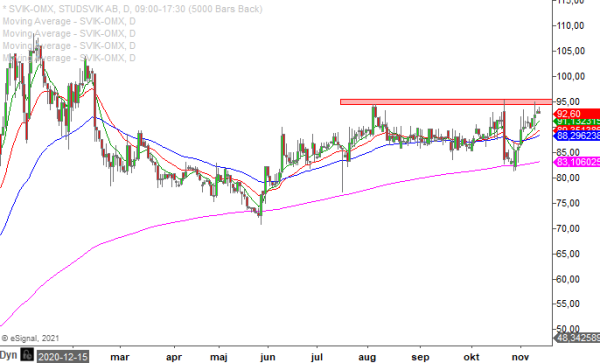Click the blue 88,296238 moving average tag

[577, 136]
